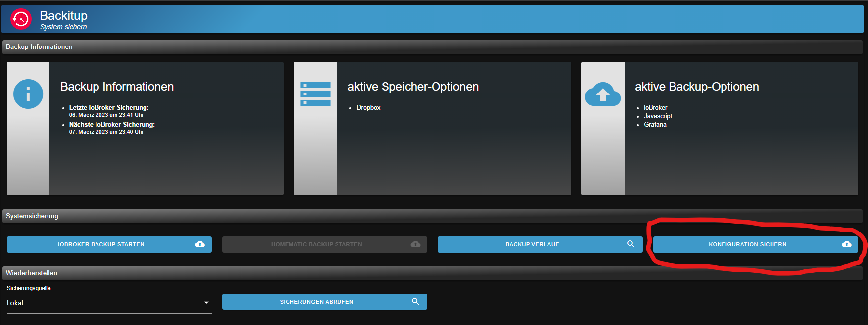Viewport: 868px width, 325px height.
Task: Click the date '07. Maerz 2023 um 23:40 Uhr'
Action: [106, 132]
